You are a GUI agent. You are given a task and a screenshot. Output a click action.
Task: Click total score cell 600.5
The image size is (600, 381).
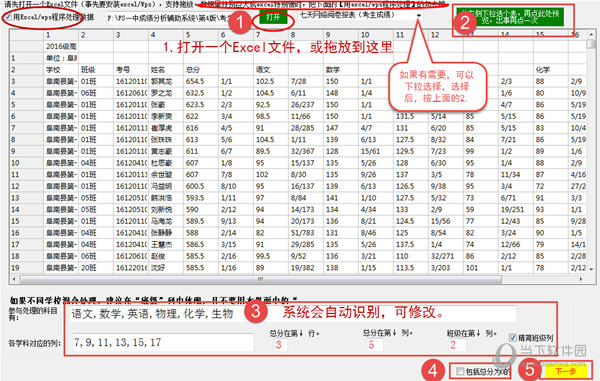[x=201, y=186]
